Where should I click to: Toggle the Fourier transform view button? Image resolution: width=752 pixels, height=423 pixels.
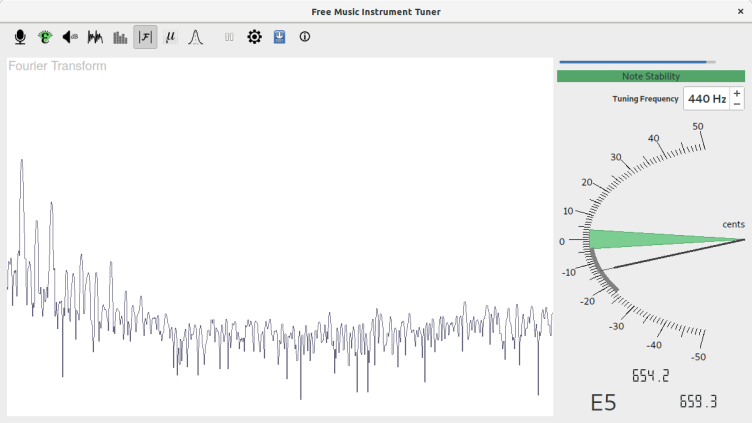pos(145,37)
